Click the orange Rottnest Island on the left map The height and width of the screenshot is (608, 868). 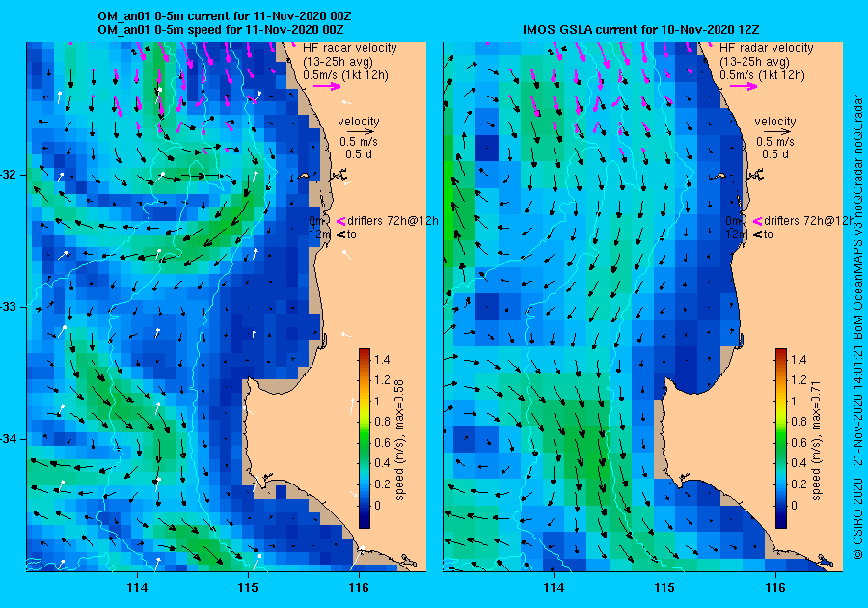tap(304, 176)
